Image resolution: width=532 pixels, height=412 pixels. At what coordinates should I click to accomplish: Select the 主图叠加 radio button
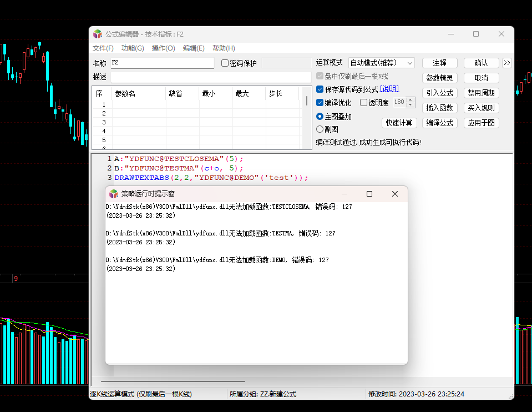tap(320, 117)
